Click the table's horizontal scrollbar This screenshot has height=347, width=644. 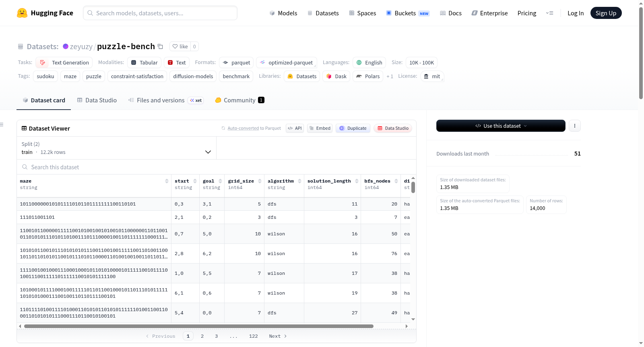[199, 326]
